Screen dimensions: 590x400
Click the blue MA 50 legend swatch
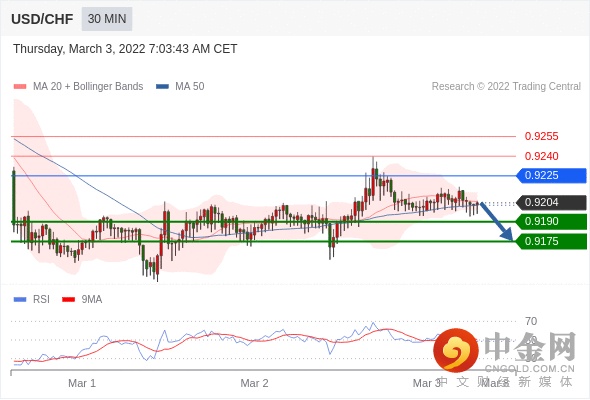pos(163,87)
